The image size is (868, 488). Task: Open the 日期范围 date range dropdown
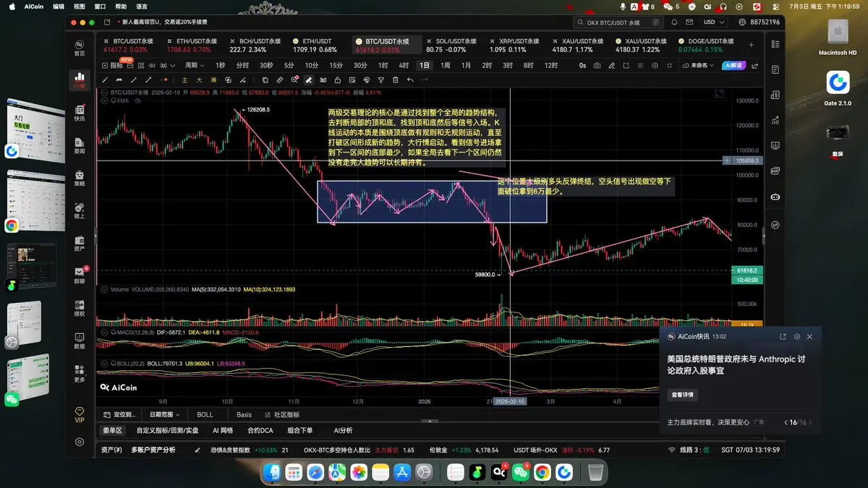pos(164,415)
